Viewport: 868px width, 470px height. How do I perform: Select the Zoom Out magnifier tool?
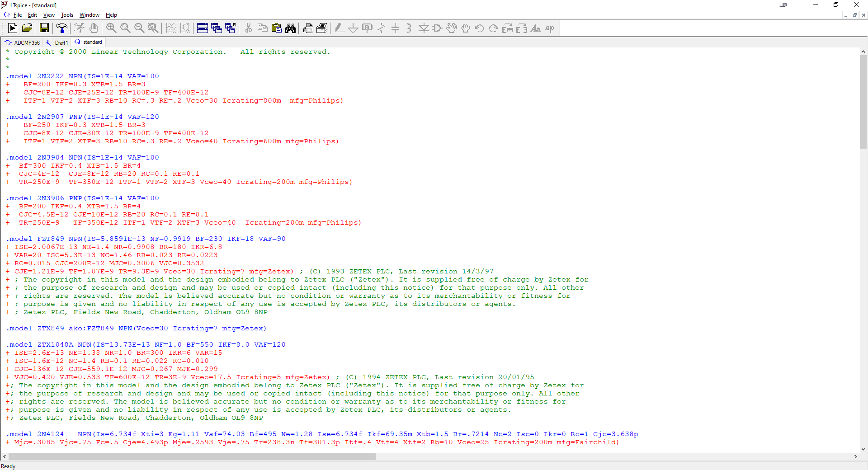point(139,28)
